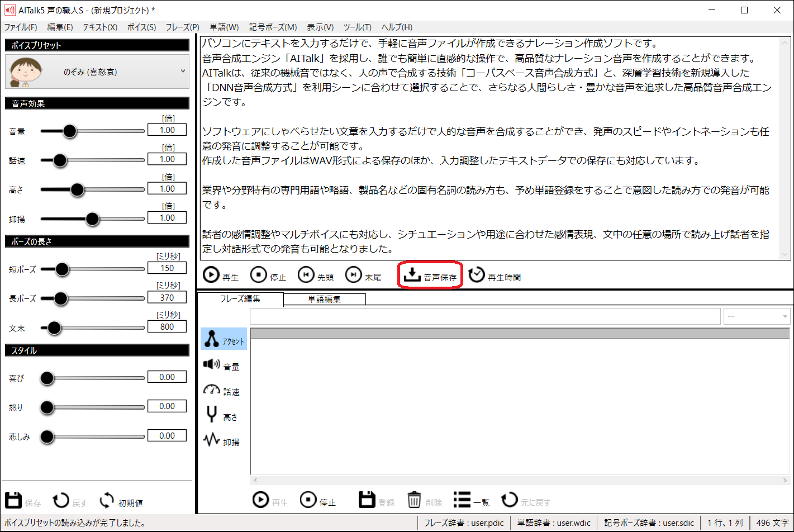Image resolution: width=794 pixels, height=532 pixels.
Task: Open the 単語(W) menu
Action: (x=224, y=27)
